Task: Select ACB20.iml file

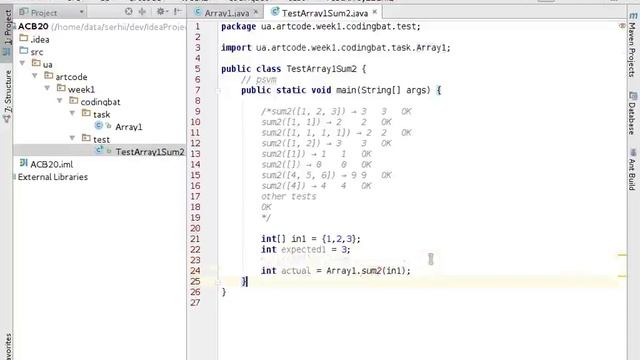Action: (x=52, y=164)
